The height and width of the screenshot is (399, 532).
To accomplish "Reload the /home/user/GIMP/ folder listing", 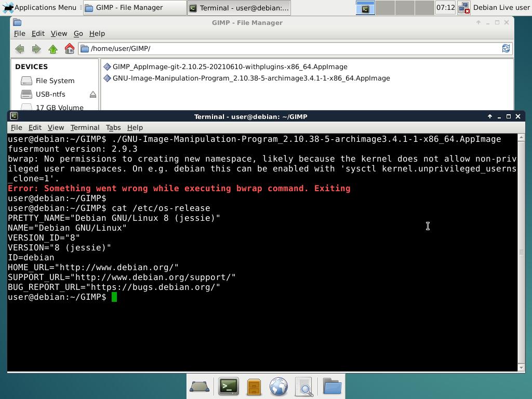I will tap(506, 48).
